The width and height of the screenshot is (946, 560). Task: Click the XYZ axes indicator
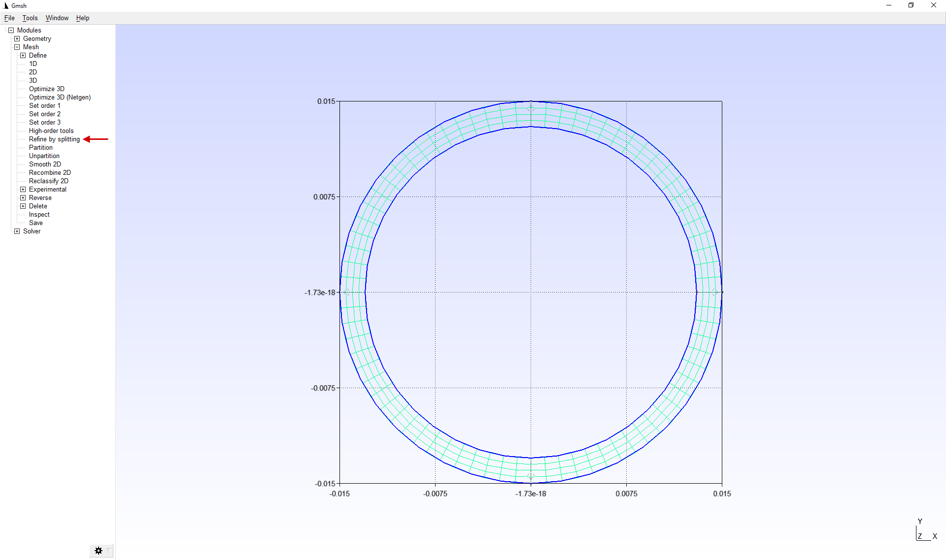tap(925, 531)
